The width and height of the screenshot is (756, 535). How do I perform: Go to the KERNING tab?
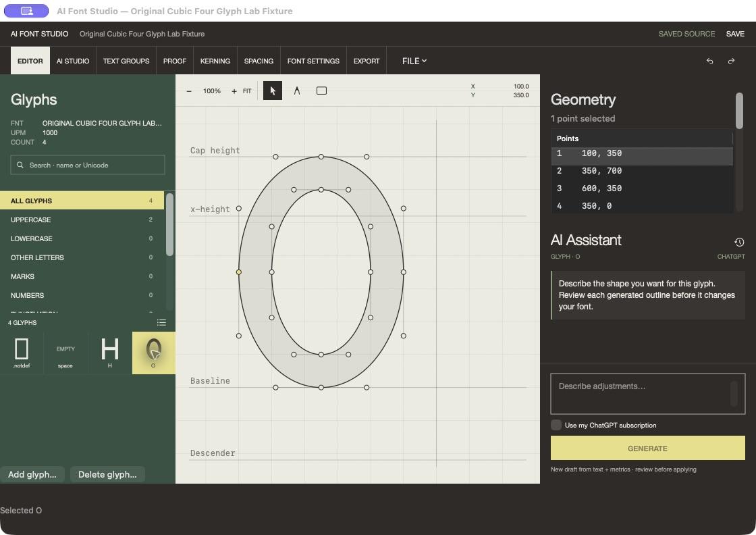215,61
